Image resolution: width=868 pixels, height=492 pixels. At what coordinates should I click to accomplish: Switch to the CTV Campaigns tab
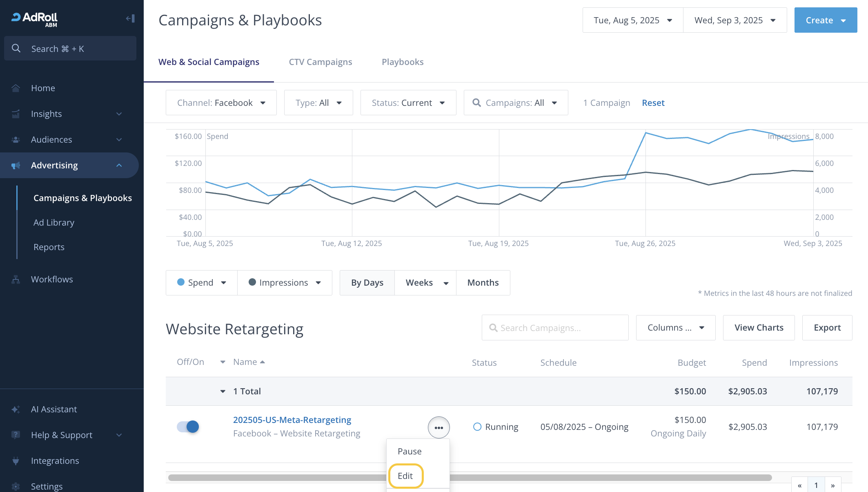pyautogui.click(x=320, y=62)
